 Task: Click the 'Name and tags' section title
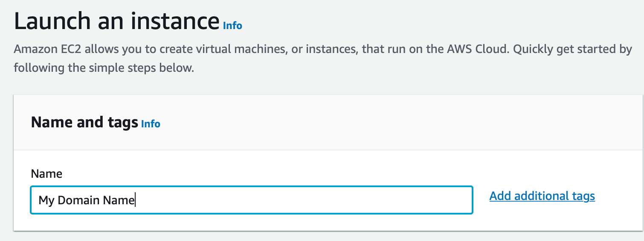pyautogui.click(x=85, y=123)
